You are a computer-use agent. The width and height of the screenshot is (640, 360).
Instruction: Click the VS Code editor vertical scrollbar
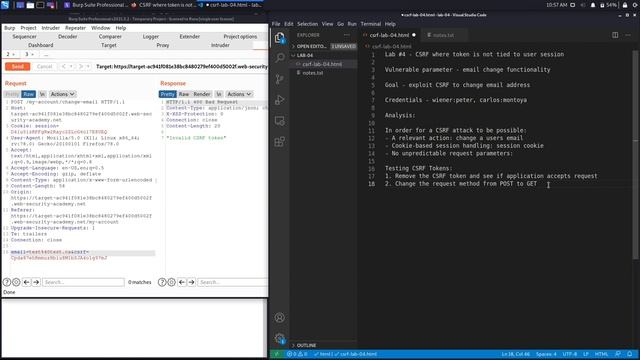635,155
